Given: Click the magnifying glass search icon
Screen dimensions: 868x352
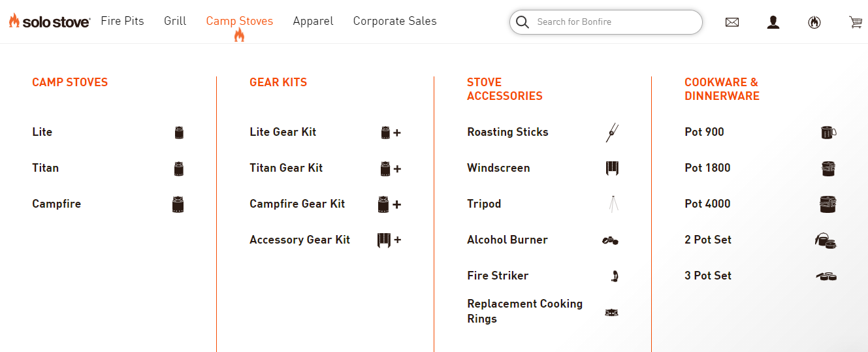Looking at the screenshot, I should coord(522,22).
